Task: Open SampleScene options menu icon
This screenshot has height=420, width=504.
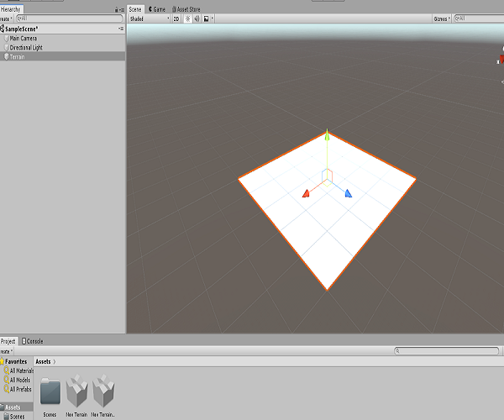Action: (x=121, y=29)
